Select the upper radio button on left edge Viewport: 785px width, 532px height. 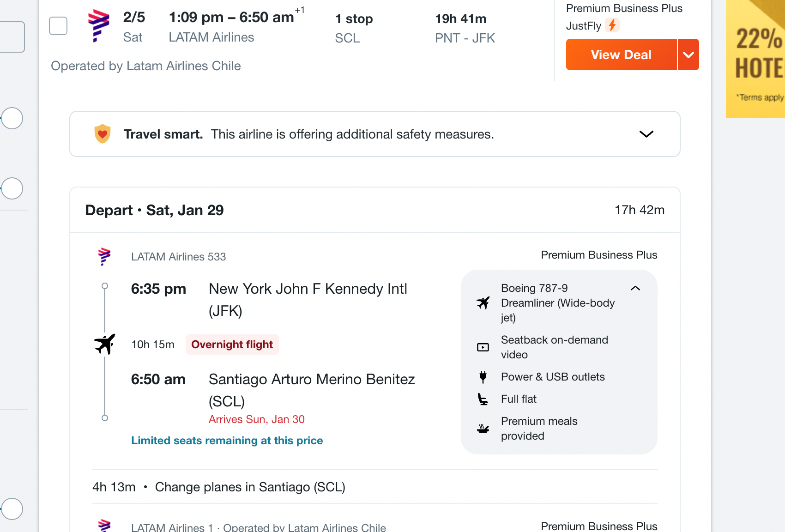[x=12, y=118]
